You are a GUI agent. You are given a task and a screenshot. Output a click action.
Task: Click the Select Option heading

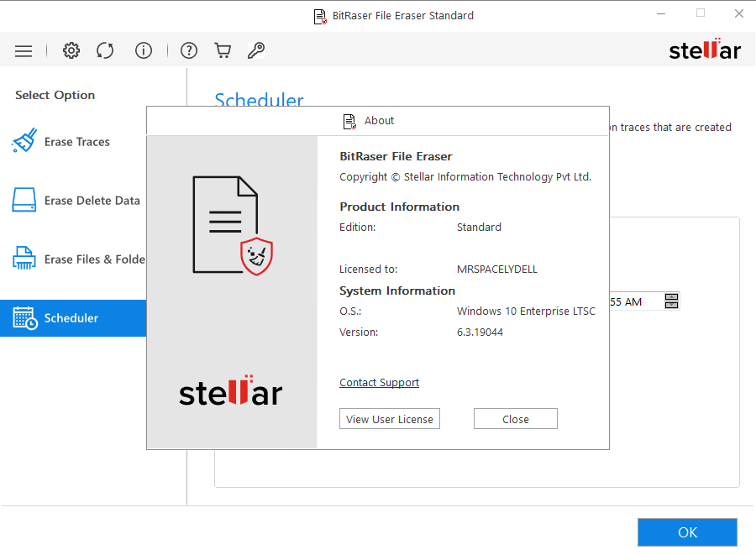(x=55, y=96)
